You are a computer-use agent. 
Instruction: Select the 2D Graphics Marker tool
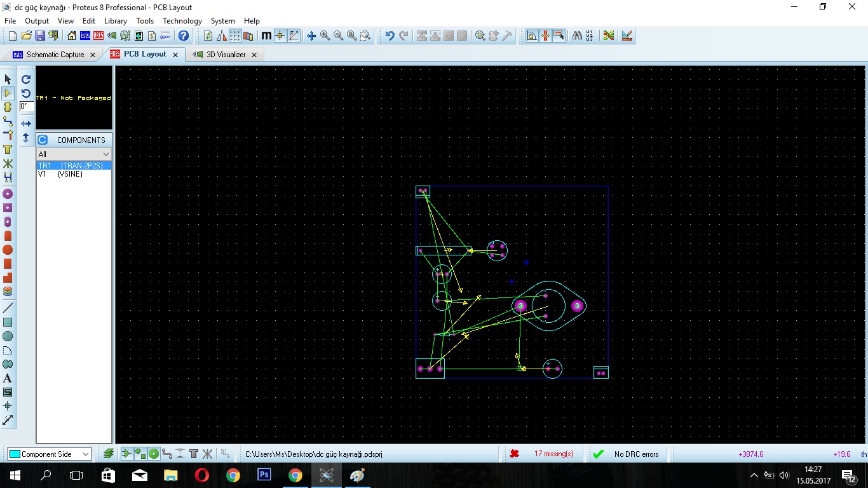pyautogui.click(x=8, y=406)
